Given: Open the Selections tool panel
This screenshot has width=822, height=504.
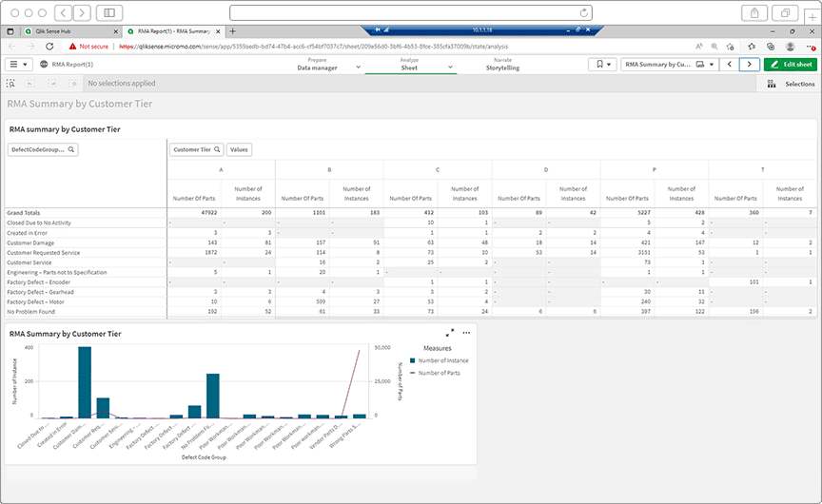Looking at the screenshot, I should [x=792, y=84].
